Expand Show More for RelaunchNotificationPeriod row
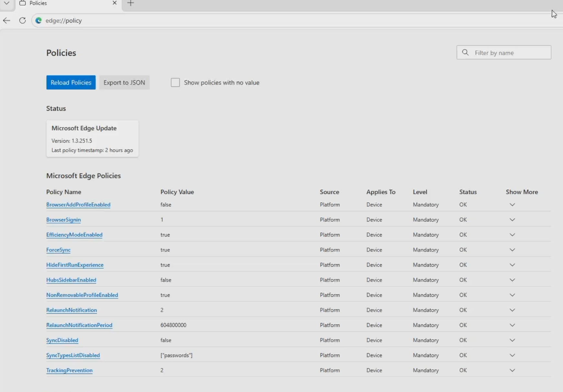563x392 pixels. [x=512, y=325]
